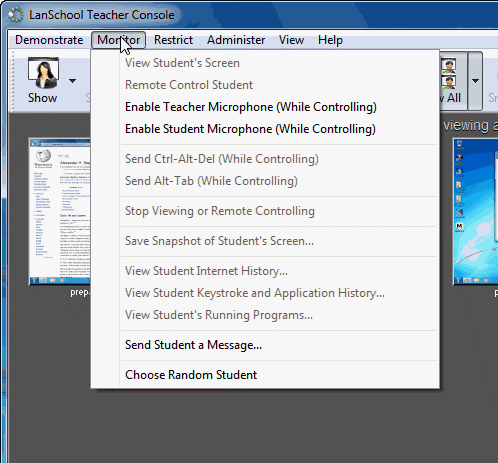Image resolution: width=498 pixels, height=463 pixels.
Task: Choose Save Snapshot of Student's Screen
Action: pos(265,241)
